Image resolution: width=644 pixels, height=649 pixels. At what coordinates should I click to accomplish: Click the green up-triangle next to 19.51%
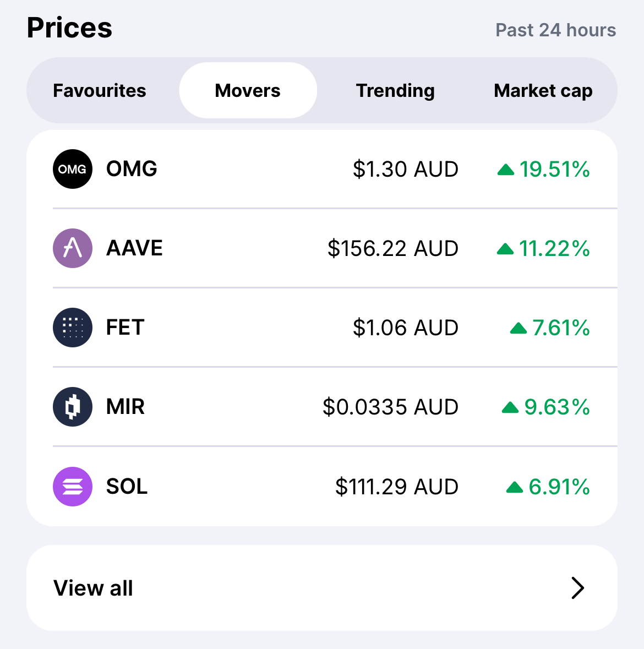pos(506,170)
